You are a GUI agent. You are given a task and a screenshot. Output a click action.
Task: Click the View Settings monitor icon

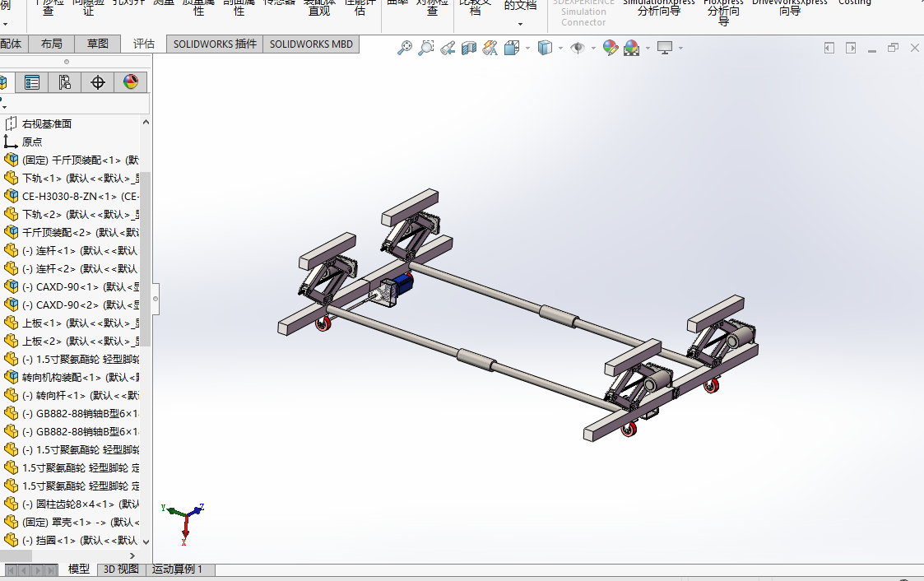click(665, 48)
